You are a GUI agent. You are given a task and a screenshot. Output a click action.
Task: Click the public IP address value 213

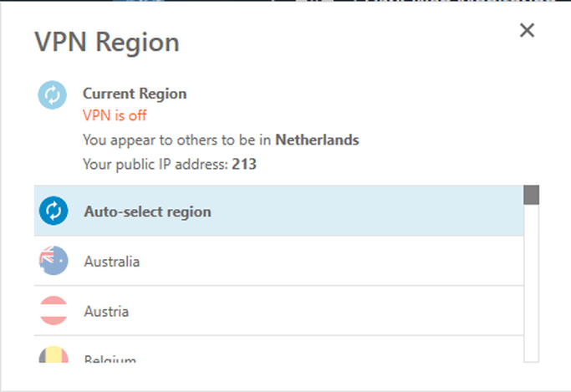pos(244,164)
